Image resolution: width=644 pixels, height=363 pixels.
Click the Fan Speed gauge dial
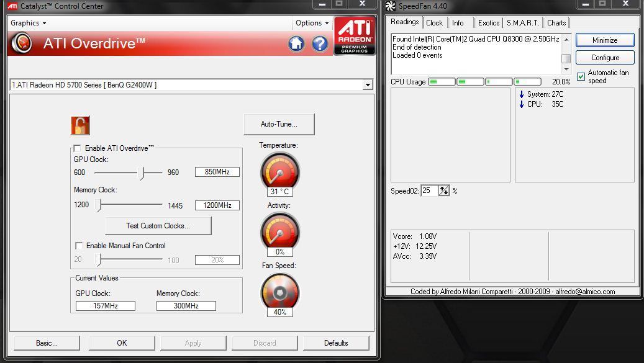(279, 292)
